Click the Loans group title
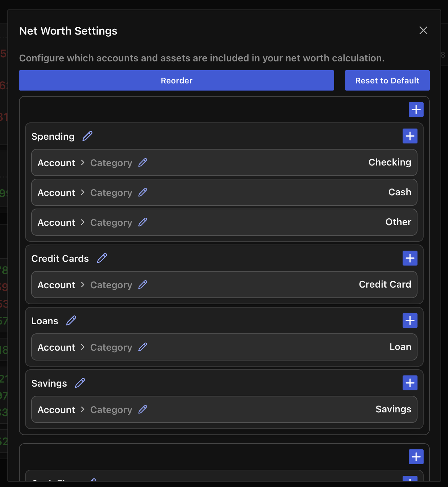Image resolution: width=448 pixels, height=487 pixels. [45, 321]
